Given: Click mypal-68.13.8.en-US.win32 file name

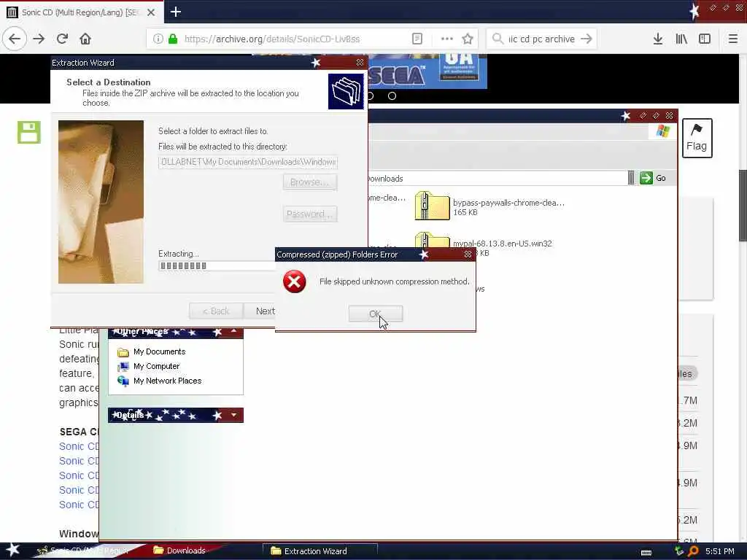Looking at the screenshot, I should pyautogui.click(x=502, y=244).
